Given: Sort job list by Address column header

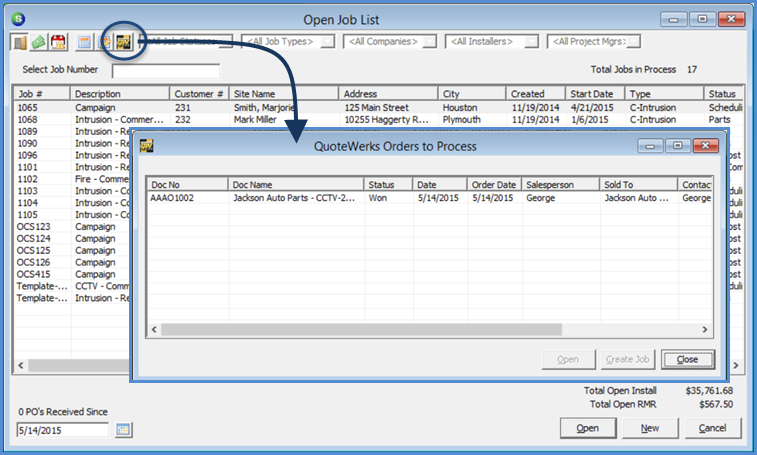Looking at the screenshot, I should point(388,94).
